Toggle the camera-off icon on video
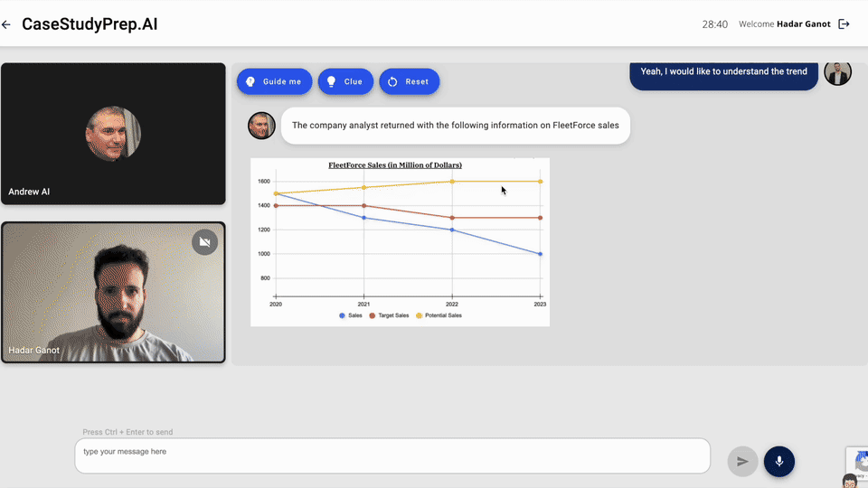 tap(204, 242)
